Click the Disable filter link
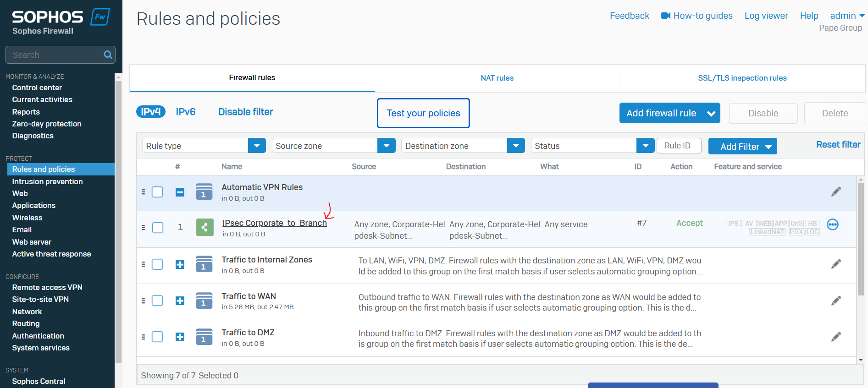868x388 pixels. 245,112
